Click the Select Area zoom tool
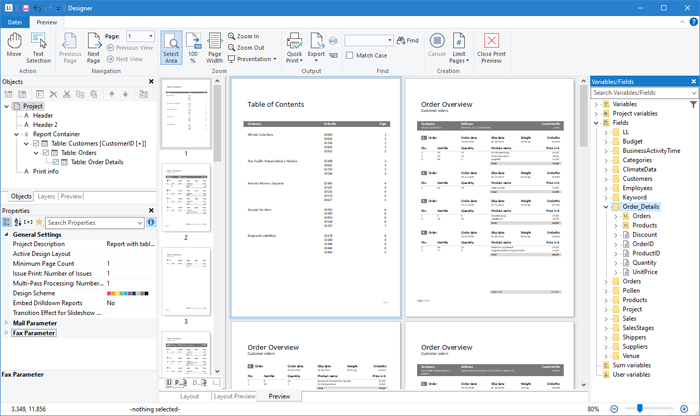This screenshot has height=416, width=700. 171,48
